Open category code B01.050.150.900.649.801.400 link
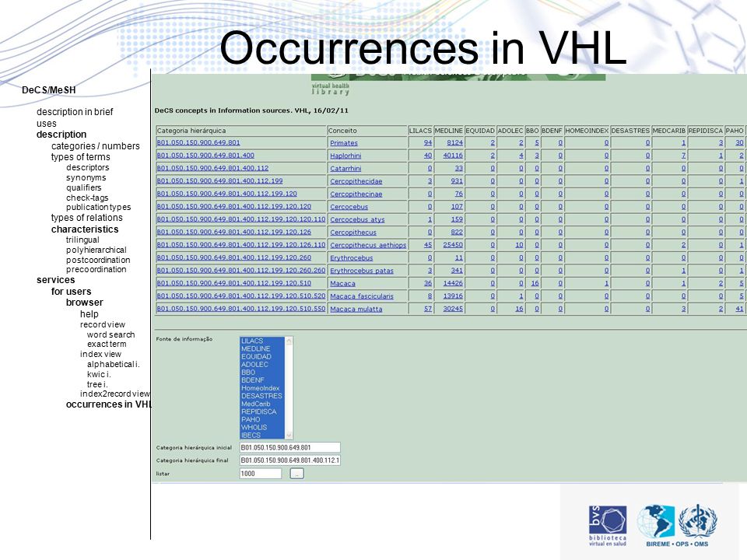Viewport: 747px width, 560px height. point(205,156)
